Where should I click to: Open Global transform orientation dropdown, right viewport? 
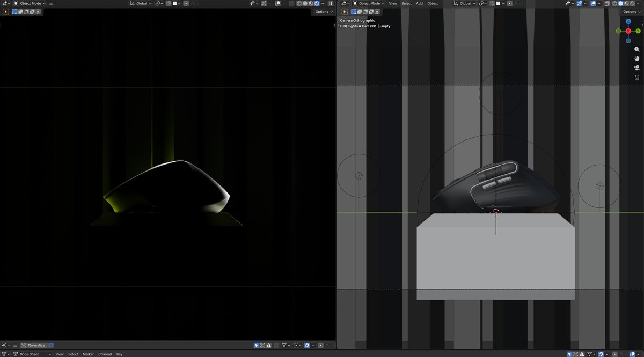[x=464, y=3]
